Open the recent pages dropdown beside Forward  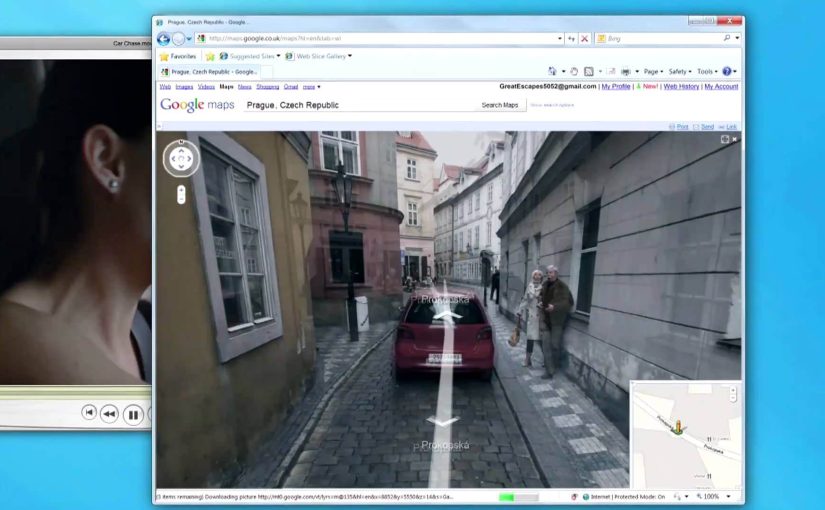pos(189,39)
